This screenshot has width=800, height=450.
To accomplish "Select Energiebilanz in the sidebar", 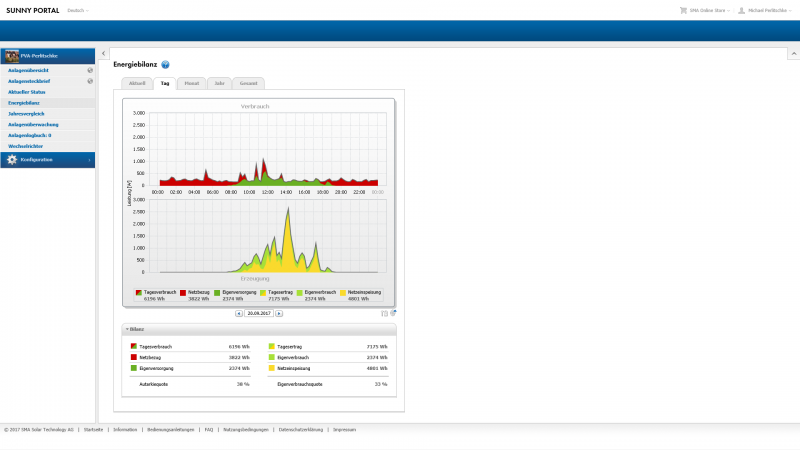I will pos(24,103).
